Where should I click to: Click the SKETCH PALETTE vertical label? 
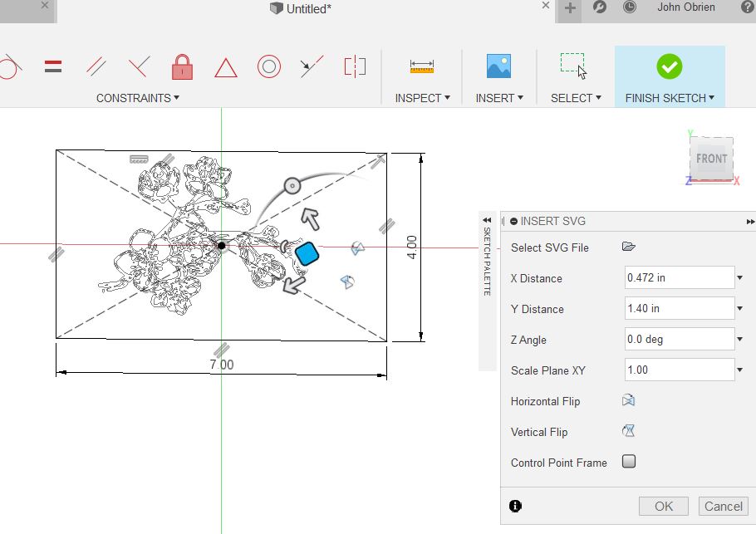coord(487,262)
